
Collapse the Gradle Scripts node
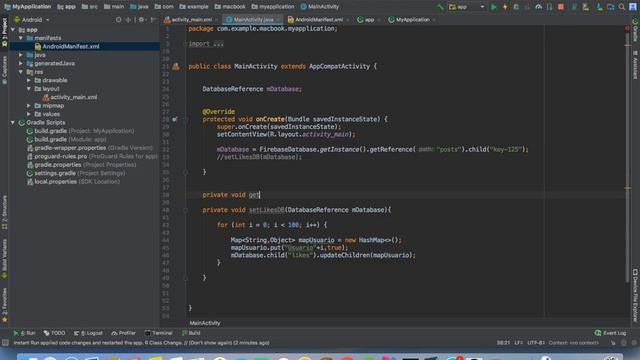pyautogui.click(x=13, y=122)
